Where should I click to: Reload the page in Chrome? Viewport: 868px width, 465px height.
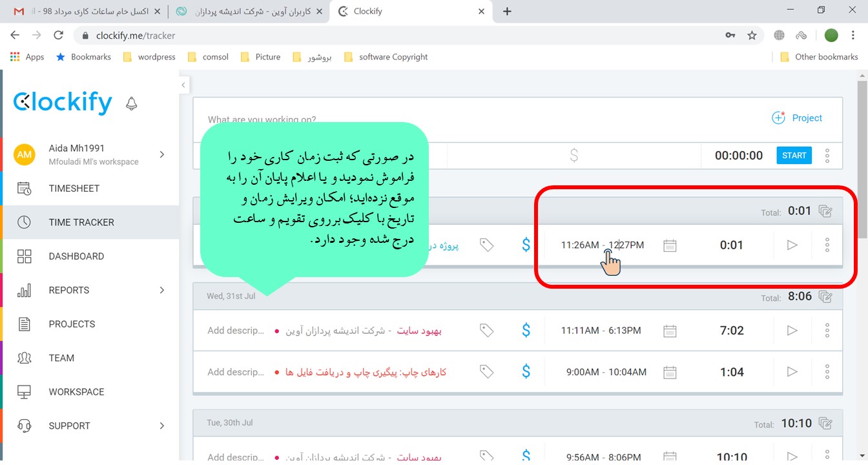point(59,36)
